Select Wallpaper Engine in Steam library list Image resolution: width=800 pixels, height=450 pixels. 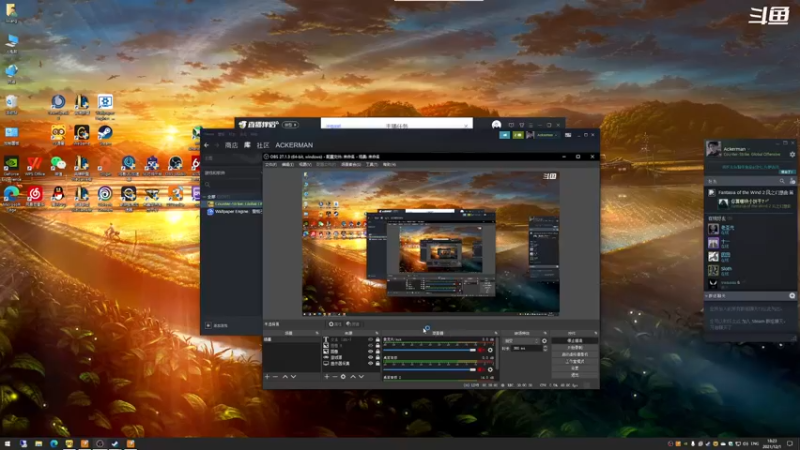pyautogui.click(x=235, y=211)
